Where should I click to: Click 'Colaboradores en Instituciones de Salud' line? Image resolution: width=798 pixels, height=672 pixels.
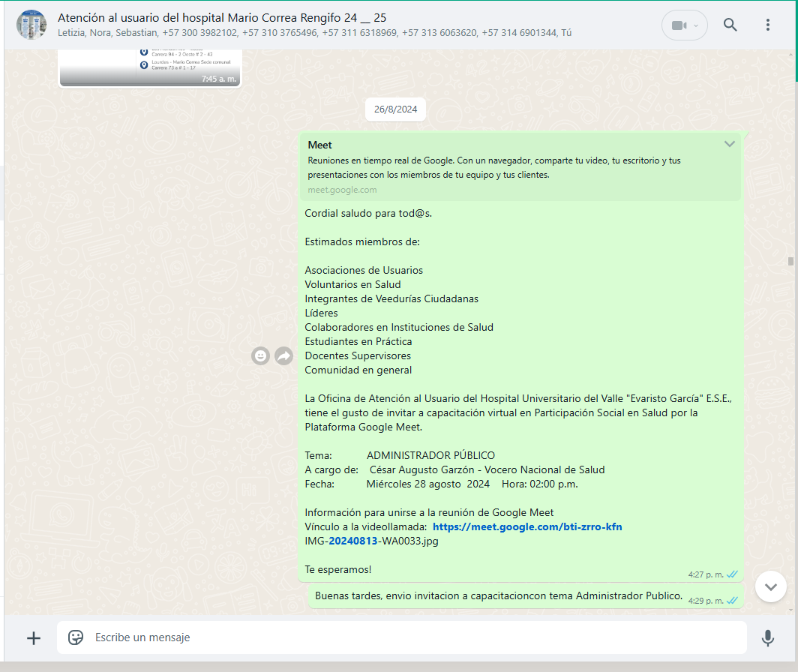[399, 327]
